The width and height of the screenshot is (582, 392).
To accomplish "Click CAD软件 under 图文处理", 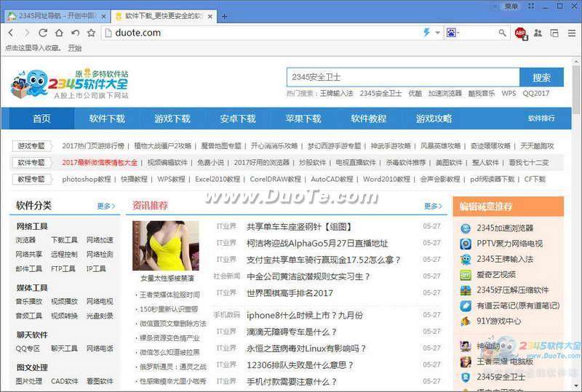I will (x=65, y=381).
